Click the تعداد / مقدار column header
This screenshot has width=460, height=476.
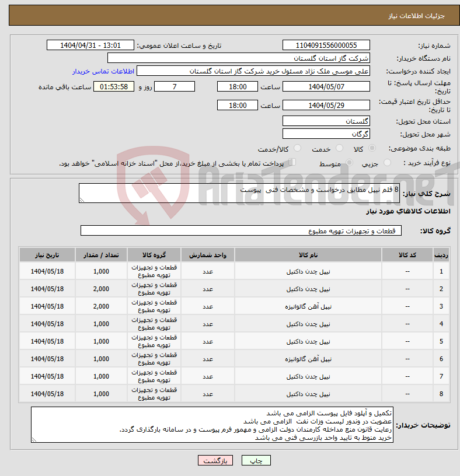coord(101,255)
